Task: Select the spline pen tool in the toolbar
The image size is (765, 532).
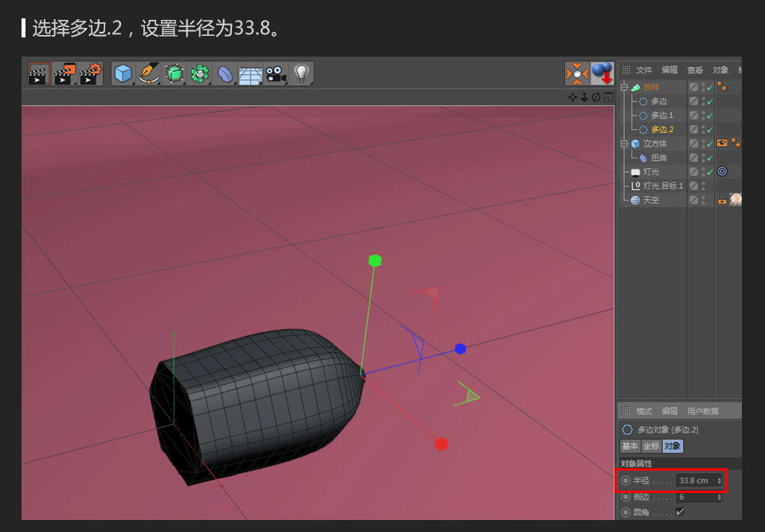Action: click(149, 74)
